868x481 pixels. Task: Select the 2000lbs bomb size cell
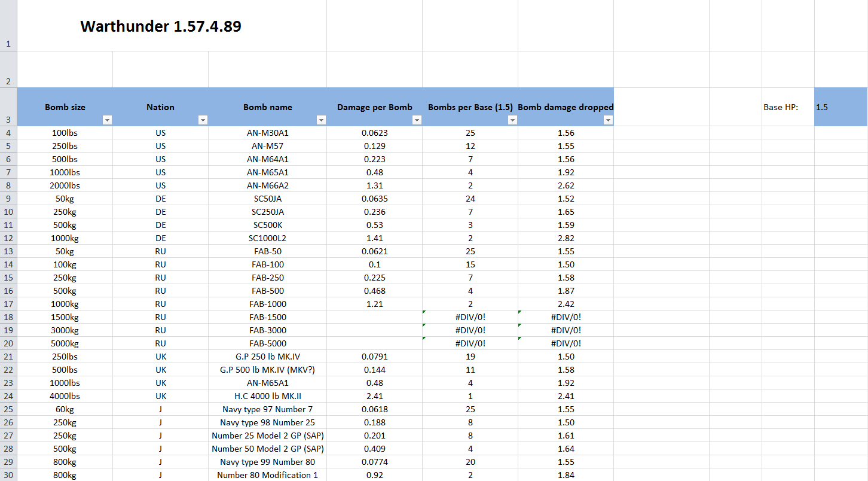(x=65, y=185)
